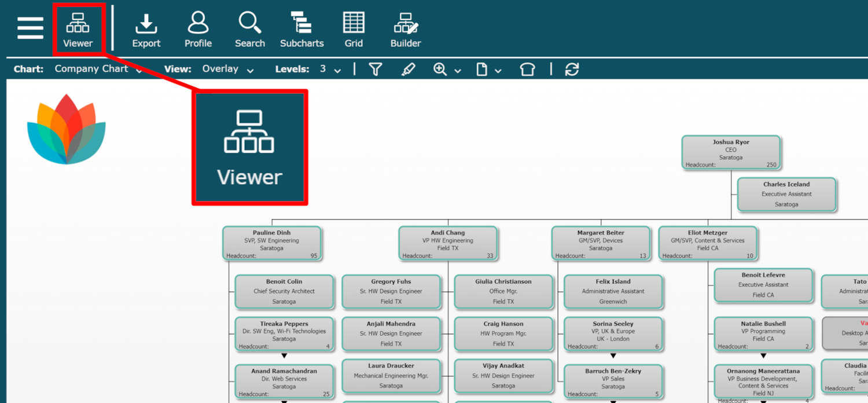Select the Pauline Dinh box
The height and width of the screenshot is (403, 868).
pos(271,243)
